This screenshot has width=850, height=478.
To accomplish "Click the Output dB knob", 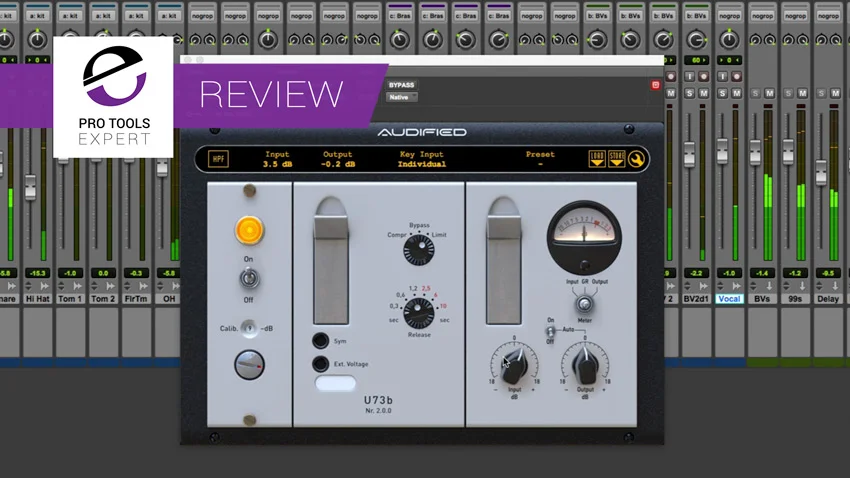I will [x=585, y=365].
